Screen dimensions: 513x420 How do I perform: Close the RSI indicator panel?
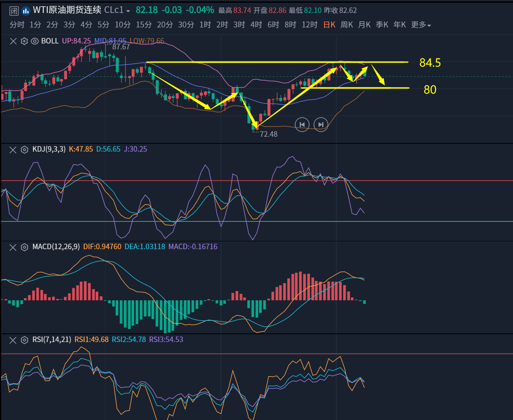13,340
